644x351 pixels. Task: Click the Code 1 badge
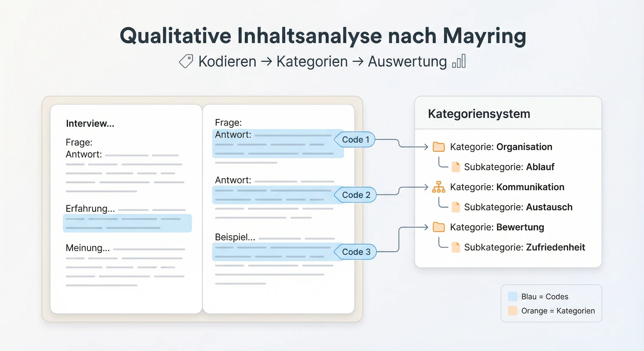pos(355,139)
